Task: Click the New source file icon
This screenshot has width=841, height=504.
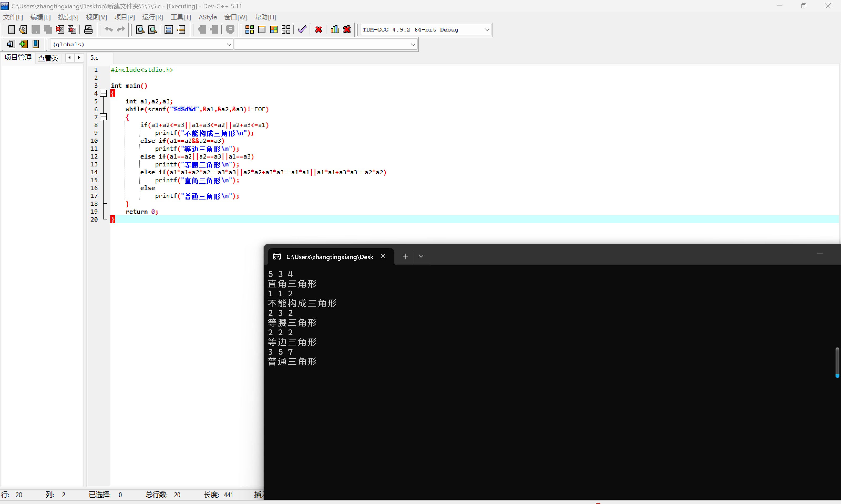Action: 11,30
